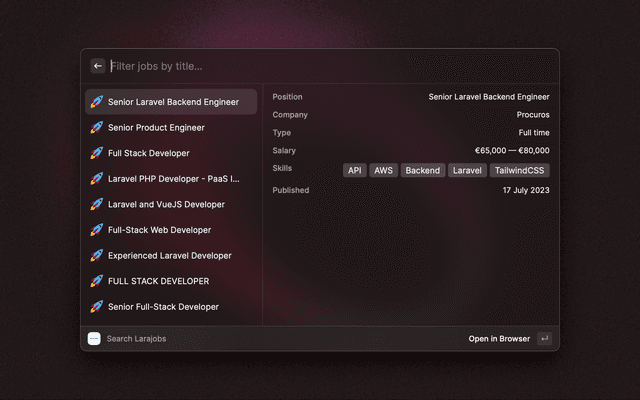Open the FULL STACK DEVELOPER listing

pos(158,281)
